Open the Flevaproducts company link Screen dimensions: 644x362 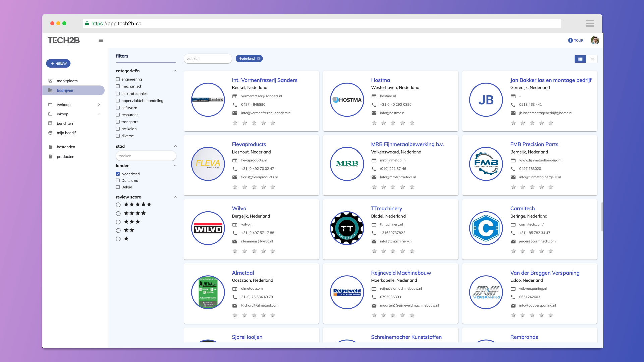(x=249, y=144)
